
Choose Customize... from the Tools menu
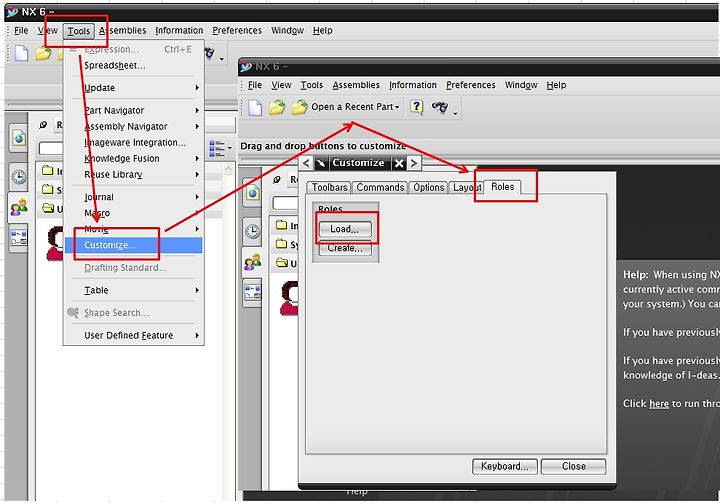pos(133,245)
